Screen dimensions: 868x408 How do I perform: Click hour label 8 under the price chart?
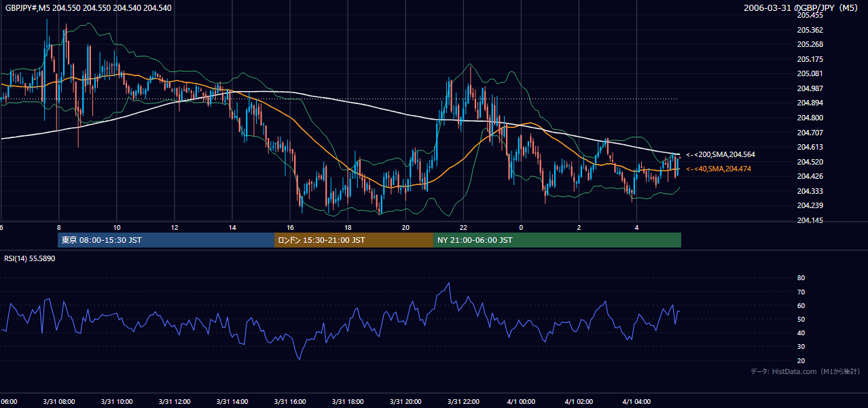point(58,227)
